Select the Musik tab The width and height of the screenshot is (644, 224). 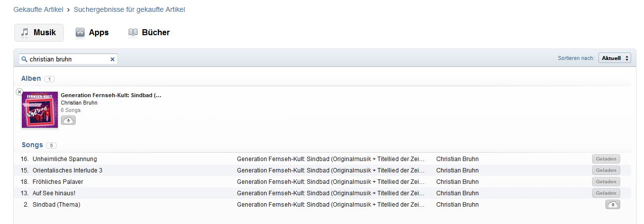point(39,32)
